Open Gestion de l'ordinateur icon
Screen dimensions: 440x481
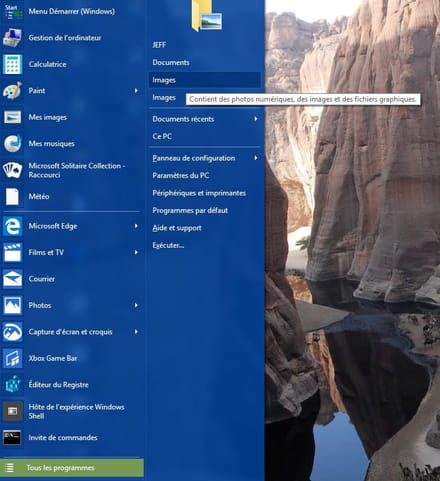[x=13, y=37]
